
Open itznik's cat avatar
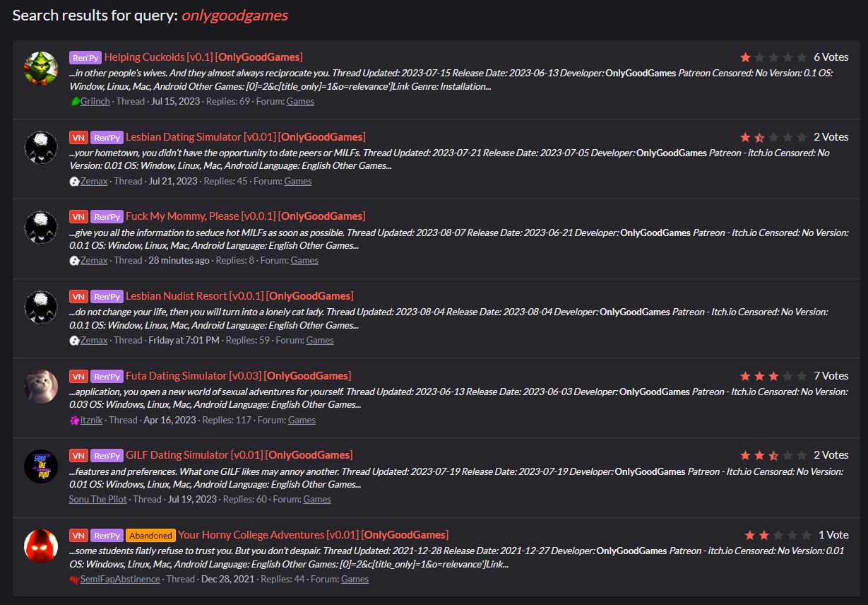[41, 387]
